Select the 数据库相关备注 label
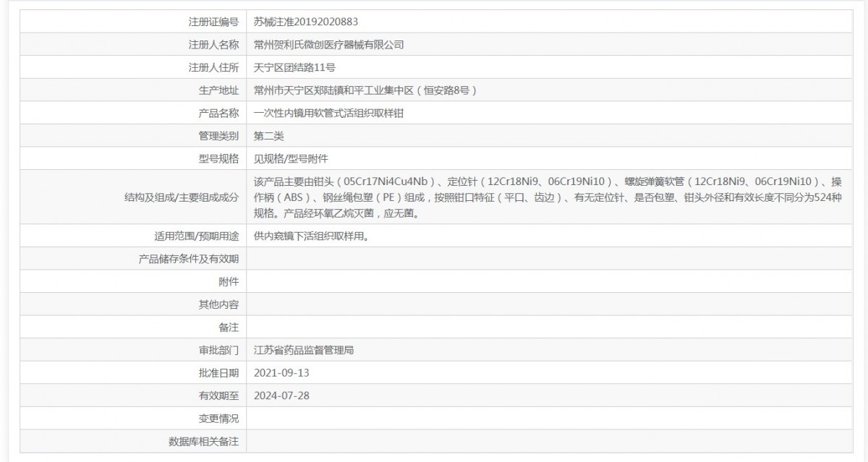The image size is (868, 462). tap(203, 441)
